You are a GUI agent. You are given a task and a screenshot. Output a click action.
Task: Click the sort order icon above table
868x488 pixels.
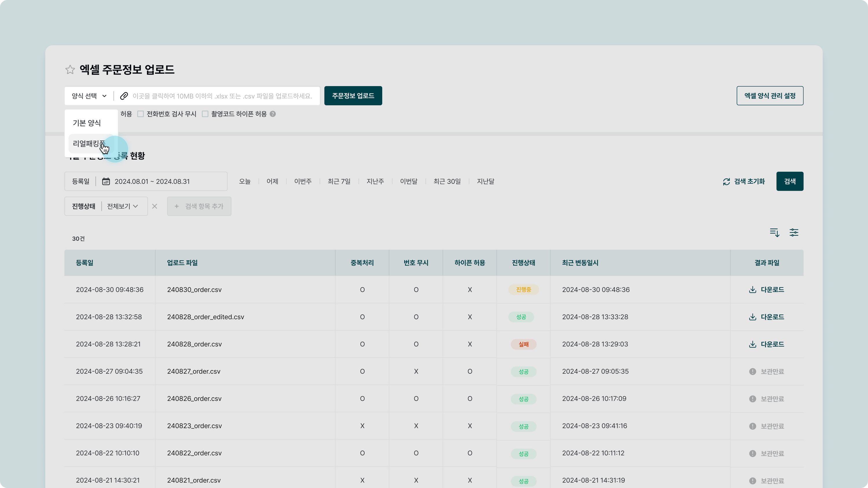(774, 232)
